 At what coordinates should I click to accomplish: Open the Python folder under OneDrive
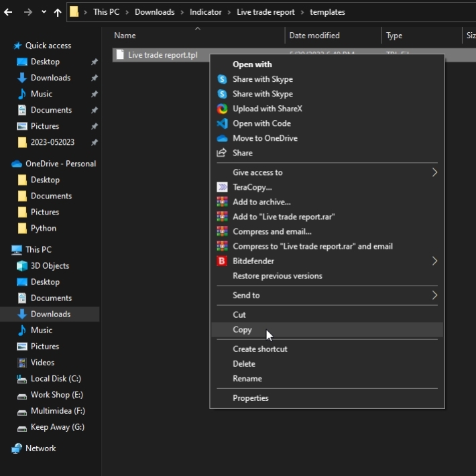pyautogui.click(x=43, y=229)
